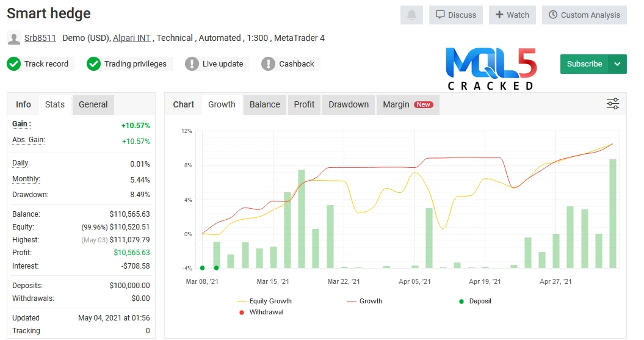Click the Custom Analysis clock icon
Viewport: 644px width, 340px height.
[553, 15]
